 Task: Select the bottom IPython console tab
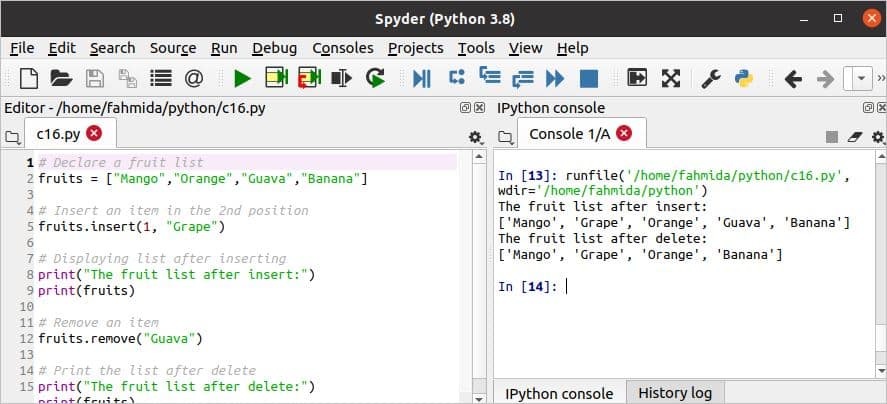(x=559, y=393)
